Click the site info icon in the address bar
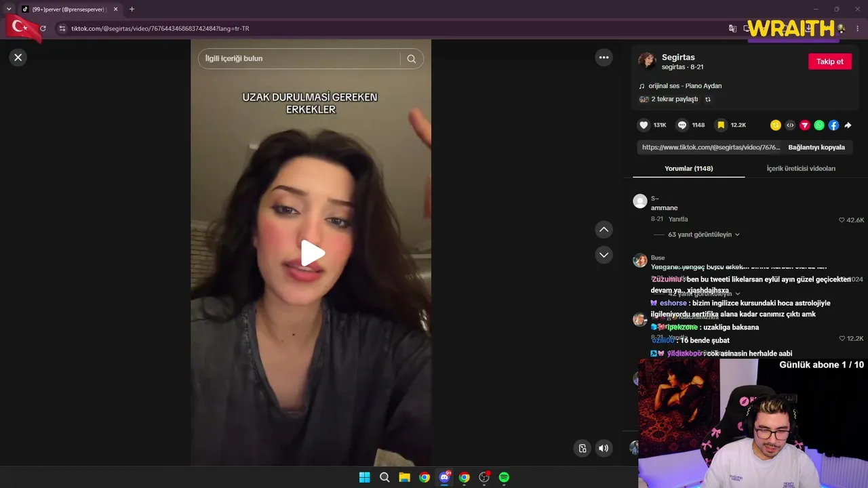 [62, 28]
